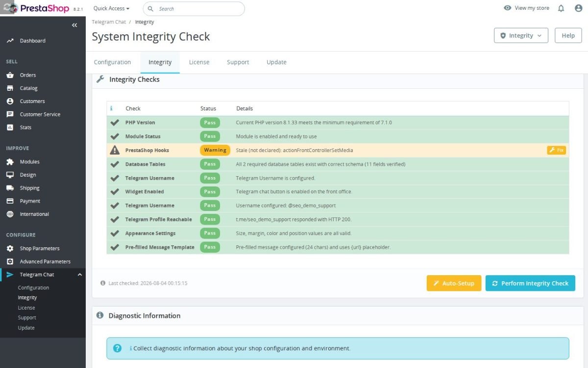
Task: Open the Integrity dropdown button in header
Action: pos(521,35)
